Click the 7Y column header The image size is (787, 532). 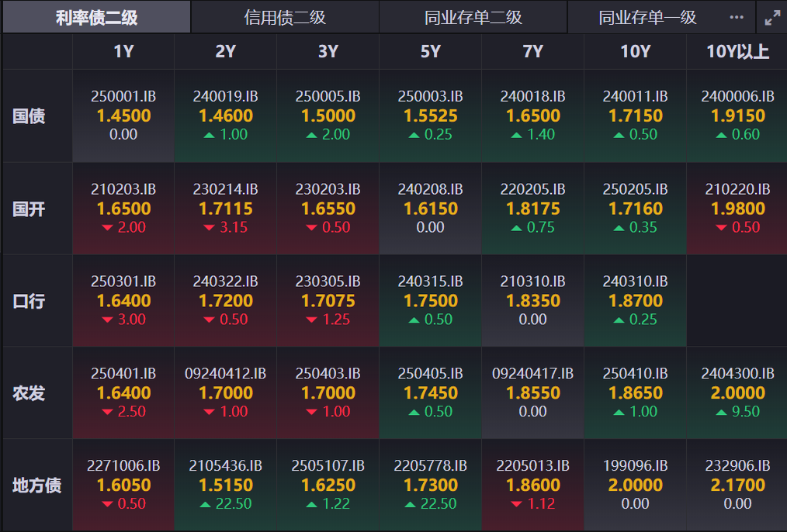tap(532, 52)
